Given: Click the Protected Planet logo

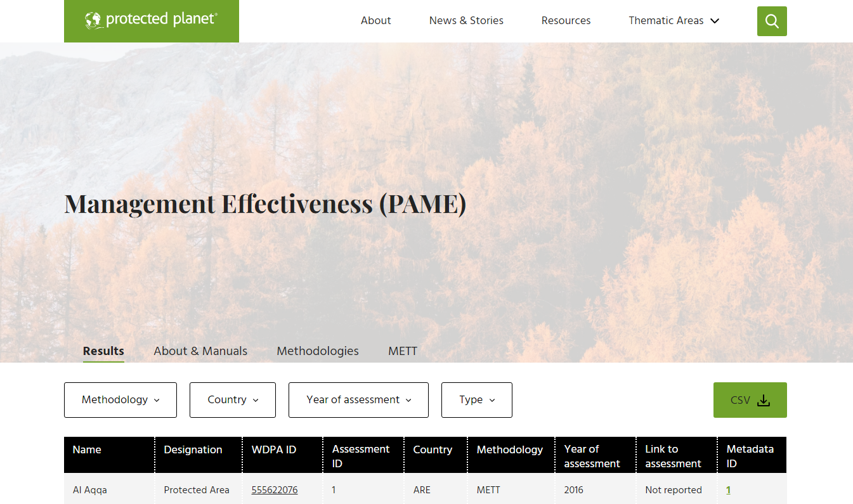Looking at the screenshot, I should [x=152, y=20].
